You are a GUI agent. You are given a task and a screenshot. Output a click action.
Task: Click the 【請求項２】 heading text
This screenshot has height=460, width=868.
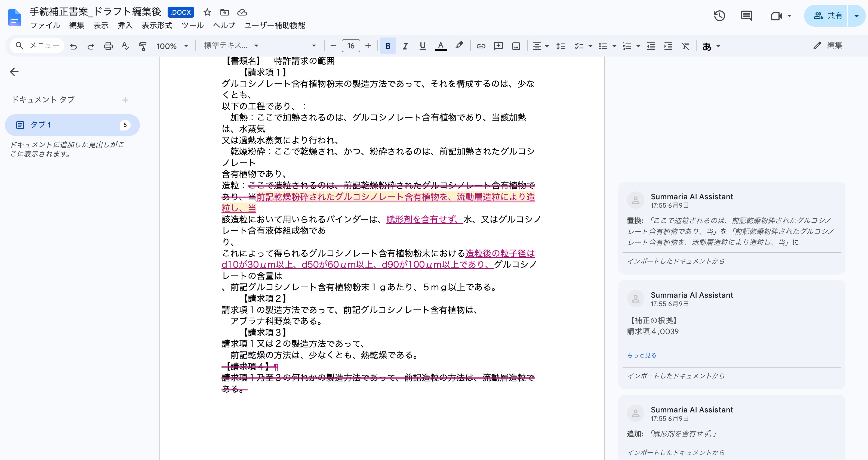[x=265, y=299]
